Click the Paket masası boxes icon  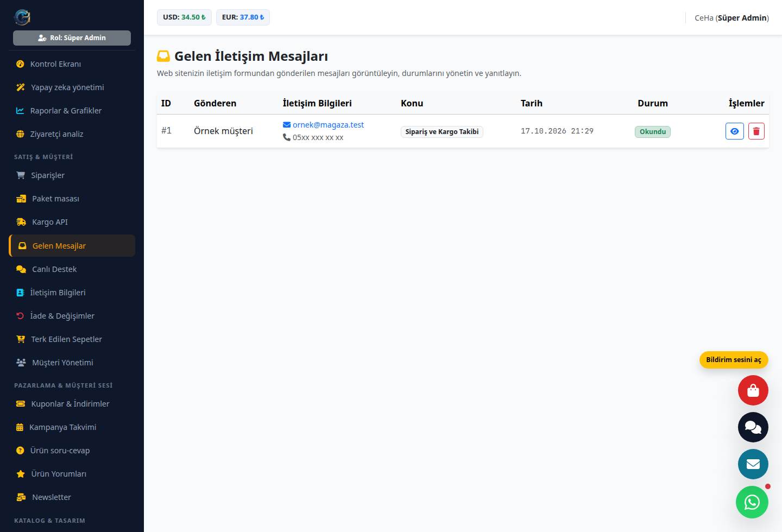(21, 199)
